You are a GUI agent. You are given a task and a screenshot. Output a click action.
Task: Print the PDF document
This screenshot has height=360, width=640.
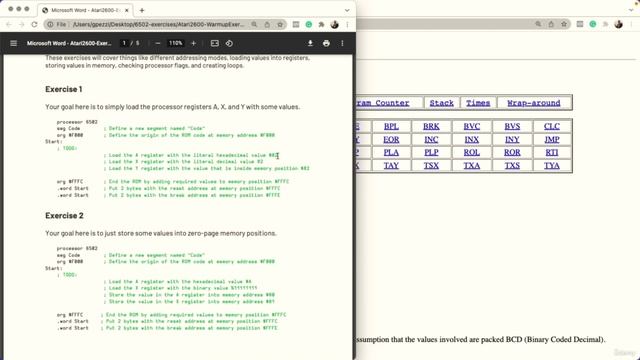point(326,43)
